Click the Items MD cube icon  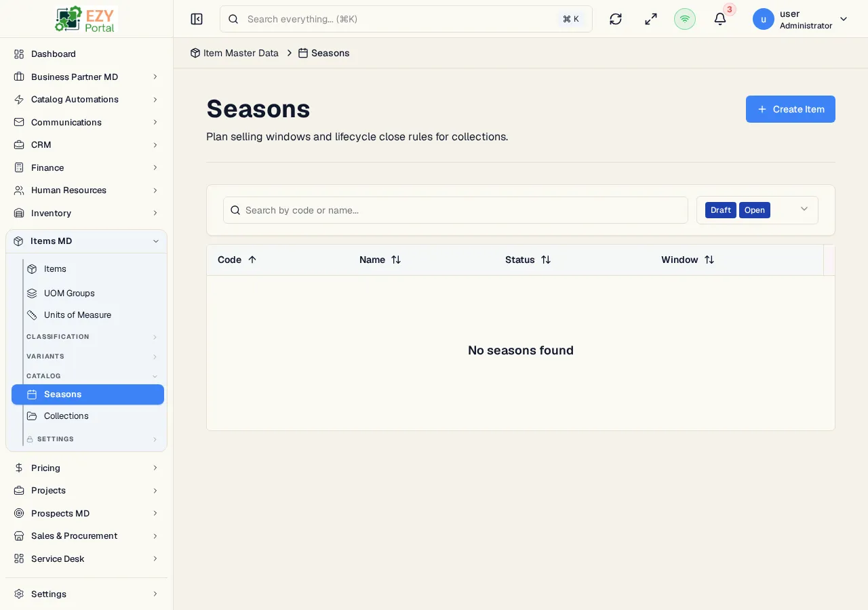coord(18,241)
